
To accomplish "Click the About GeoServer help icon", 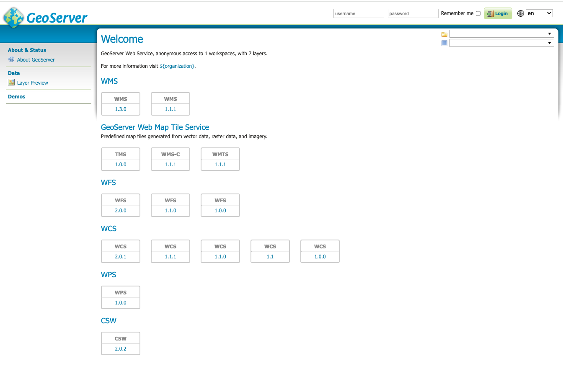I will [11, 59].
